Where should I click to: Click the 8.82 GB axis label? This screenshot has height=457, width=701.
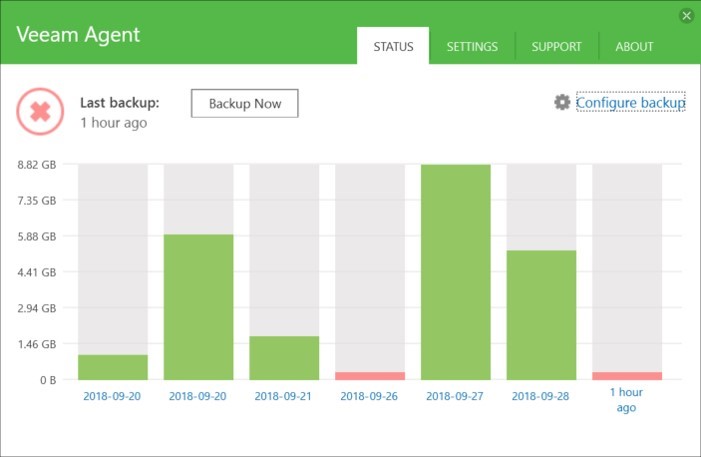point(37,165)
